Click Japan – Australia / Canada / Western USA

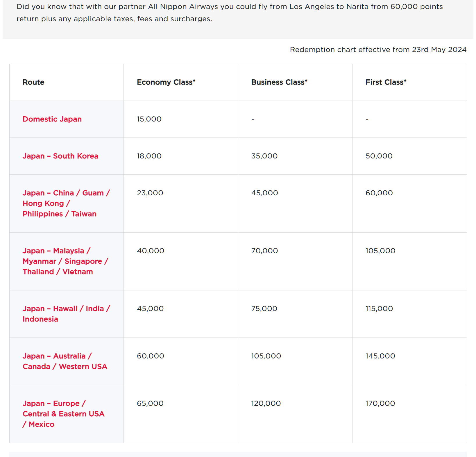65,361
